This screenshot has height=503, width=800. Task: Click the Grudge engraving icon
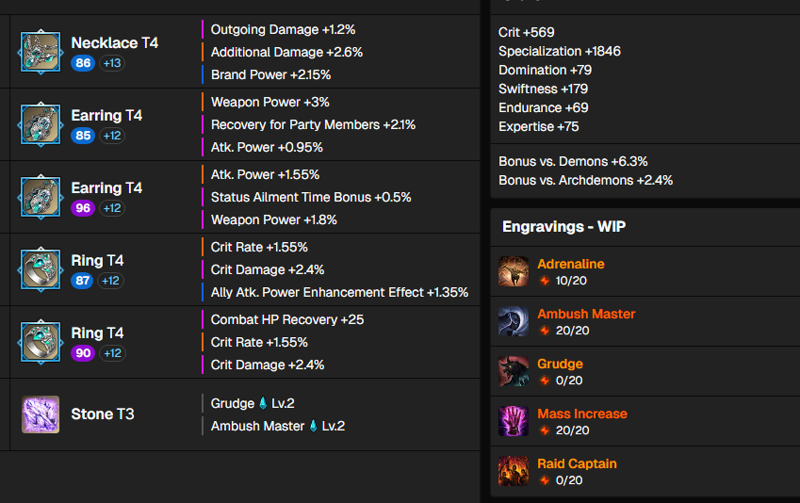click(x=513, y=371)
